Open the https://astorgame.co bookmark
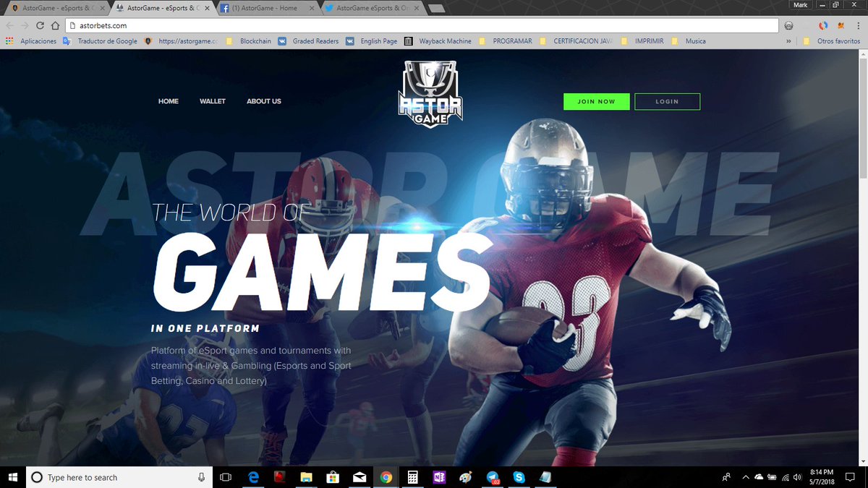 tap(181, 41)
